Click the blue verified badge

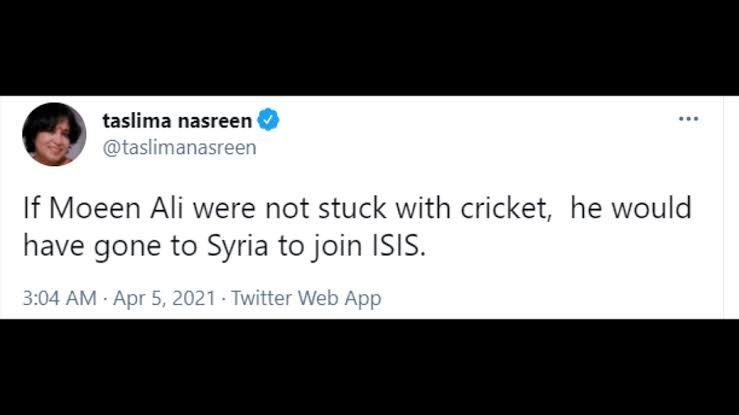[x=269, y=121]
